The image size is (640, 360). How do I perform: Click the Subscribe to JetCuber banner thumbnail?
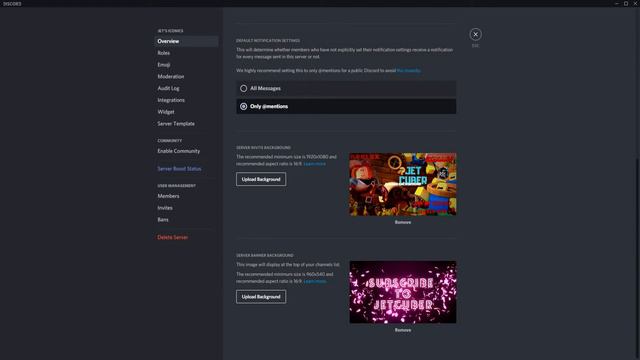point(403,292)
